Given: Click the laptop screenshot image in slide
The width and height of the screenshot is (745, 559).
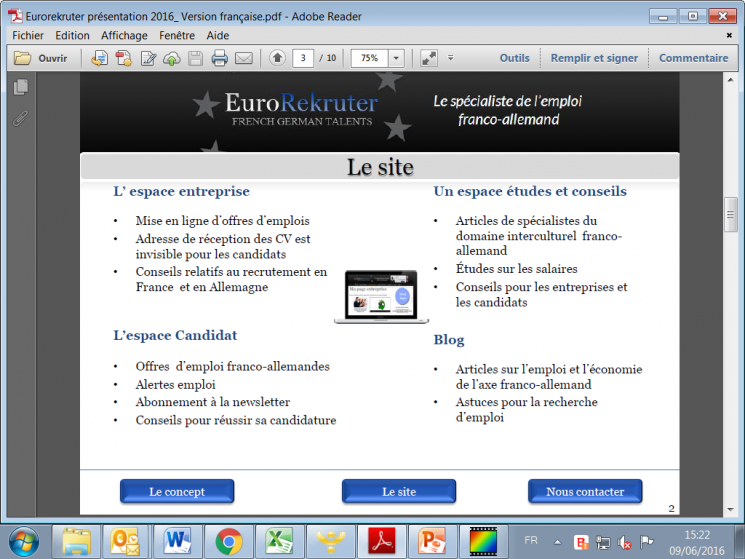Looking at the screenshot, I should [381, 297].
